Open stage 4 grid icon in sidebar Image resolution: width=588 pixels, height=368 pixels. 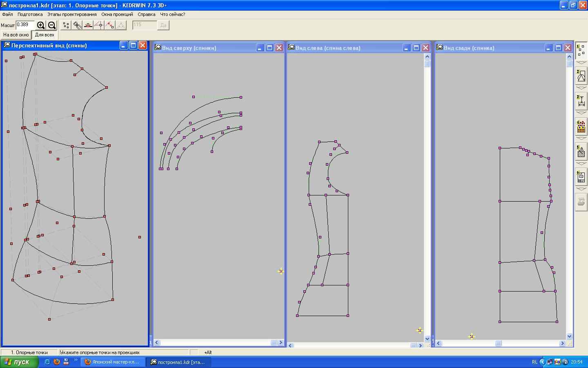coord(581,127)
